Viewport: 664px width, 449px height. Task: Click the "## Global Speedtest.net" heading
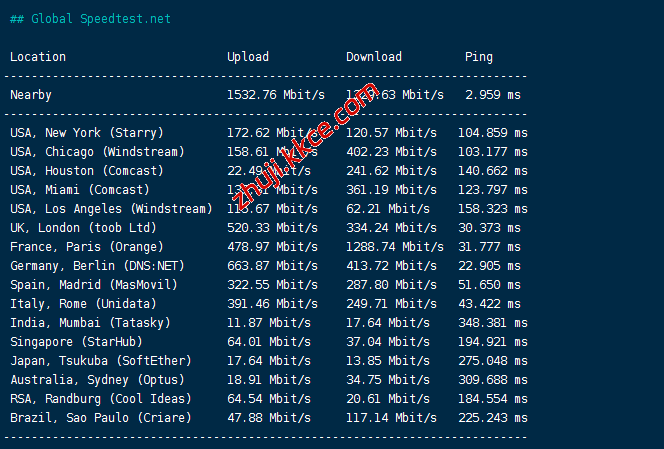[90, 19]
